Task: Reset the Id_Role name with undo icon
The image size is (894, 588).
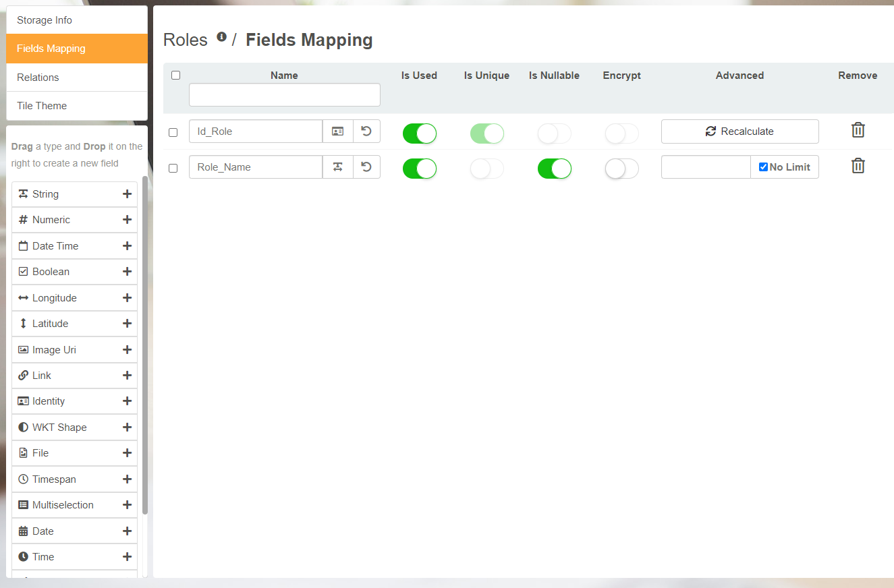Action: click(366, 131)
